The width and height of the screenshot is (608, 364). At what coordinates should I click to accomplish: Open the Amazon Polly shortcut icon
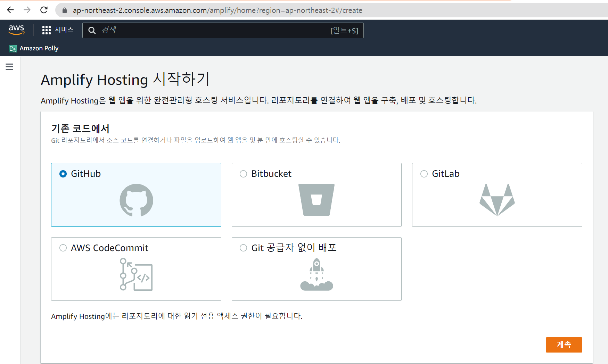click(13, 48)
